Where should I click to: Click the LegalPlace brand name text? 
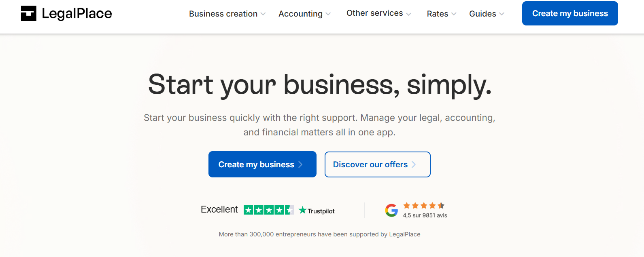tap(77, 14)
